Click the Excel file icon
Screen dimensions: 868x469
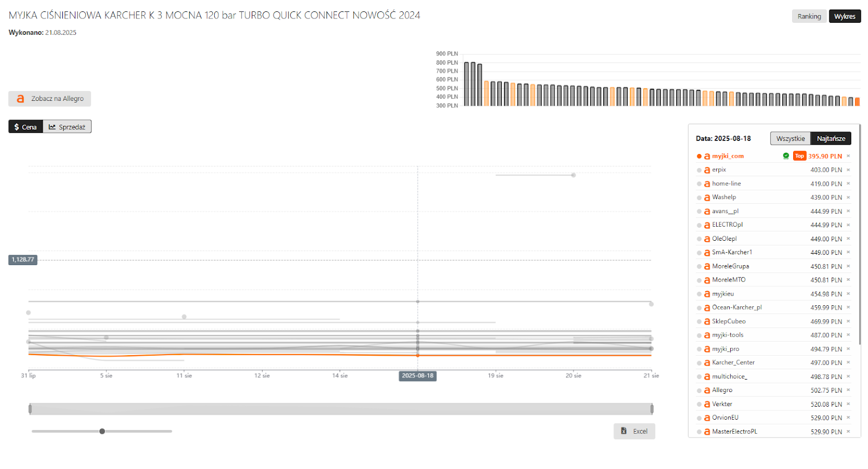624,431
